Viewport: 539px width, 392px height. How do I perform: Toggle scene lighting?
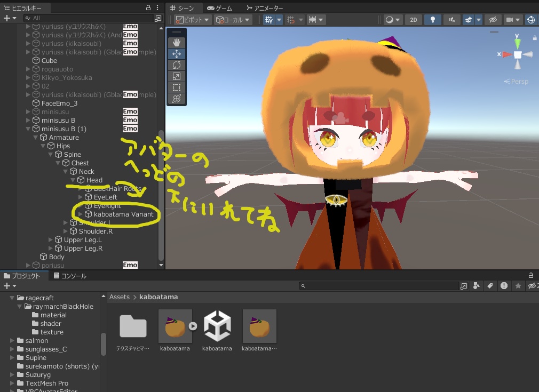coord(432,20)
